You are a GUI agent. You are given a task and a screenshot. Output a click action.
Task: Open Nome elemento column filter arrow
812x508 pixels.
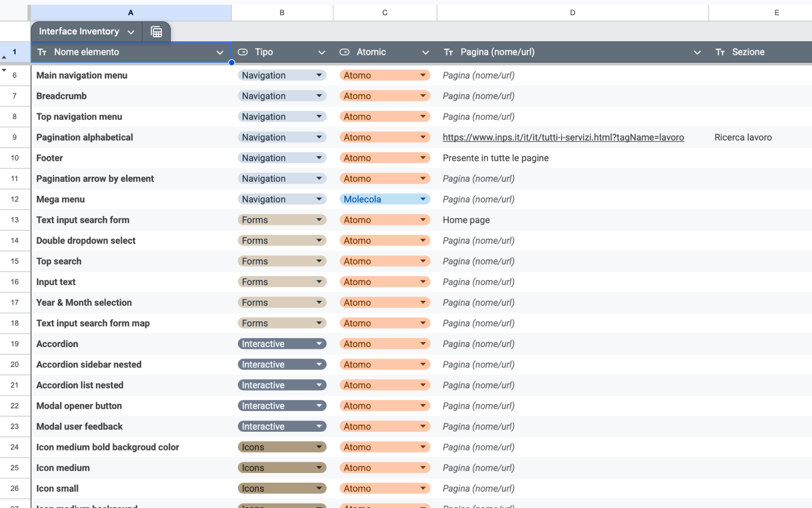[220, 52]
